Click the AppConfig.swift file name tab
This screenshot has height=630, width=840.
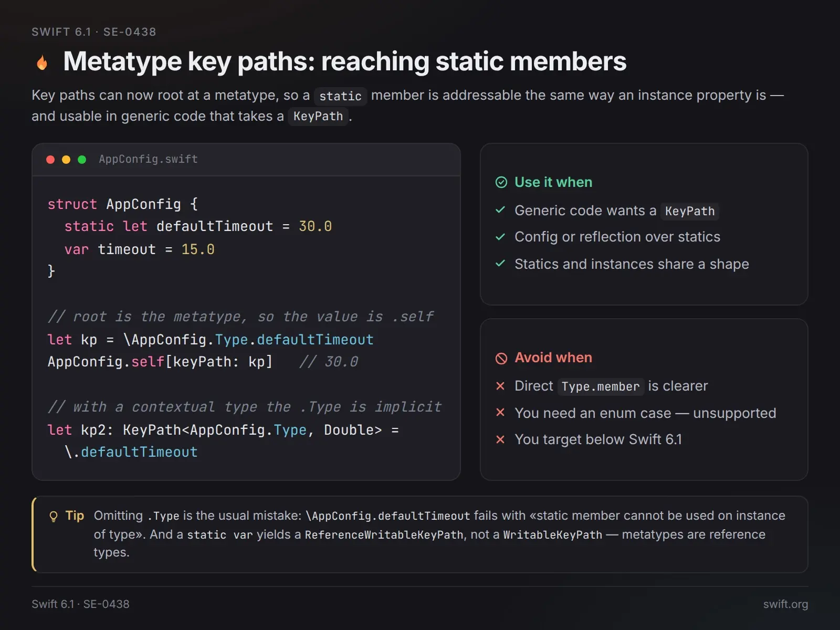(x=148, y=159)
